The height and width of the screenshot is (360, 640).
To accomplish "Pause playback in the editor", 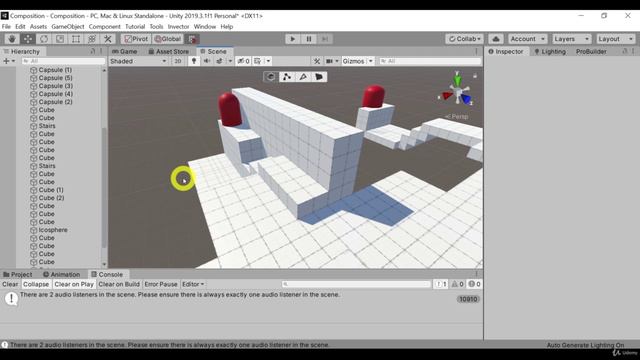I will 309,39.
